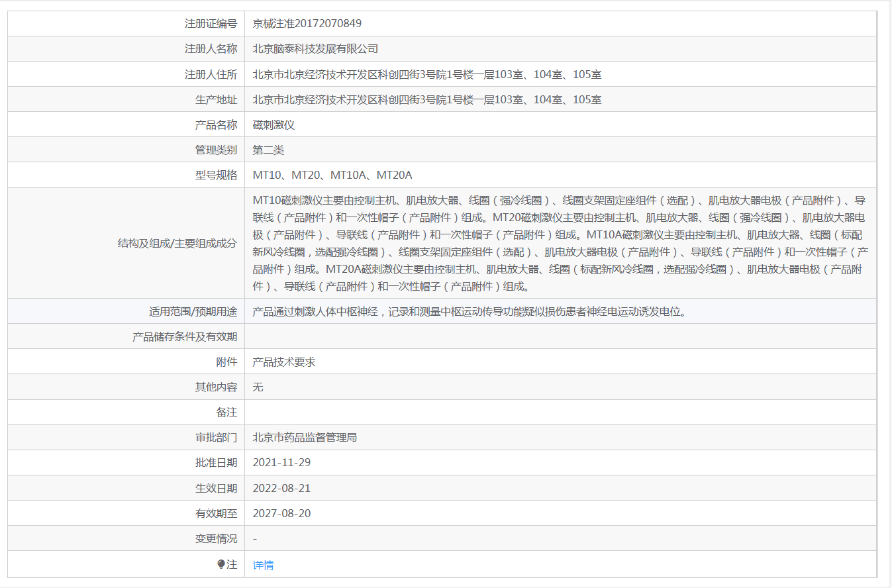Viewport: 892px width, 588px height.
Task: Click the 其他内容 value 无
Action: [258, 387]
